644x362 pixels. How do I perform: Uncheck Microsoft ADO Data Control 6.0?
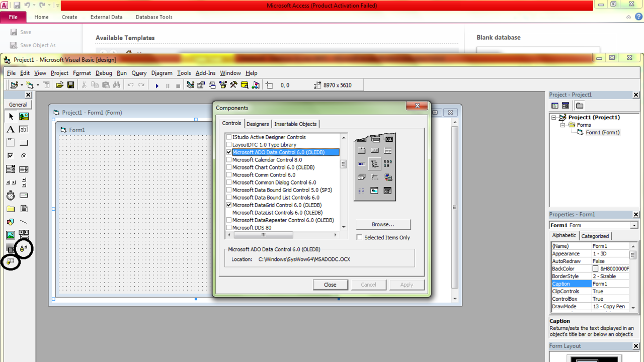229,152
